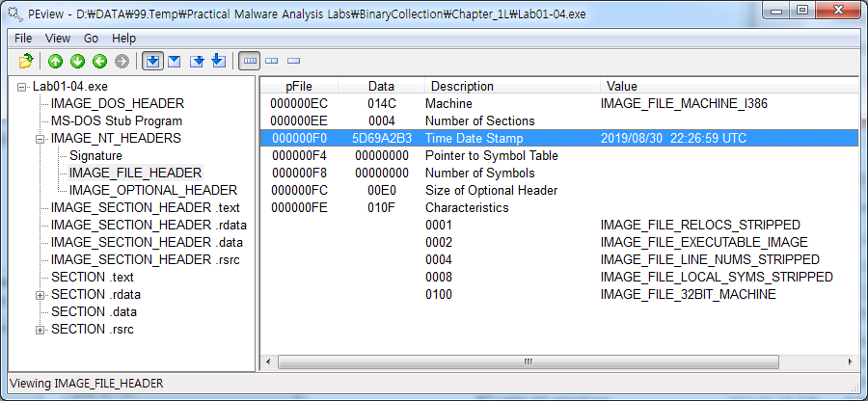Click the last blue down-arrow toolbar icon
The image size is (868, 401).
[219, 61]
